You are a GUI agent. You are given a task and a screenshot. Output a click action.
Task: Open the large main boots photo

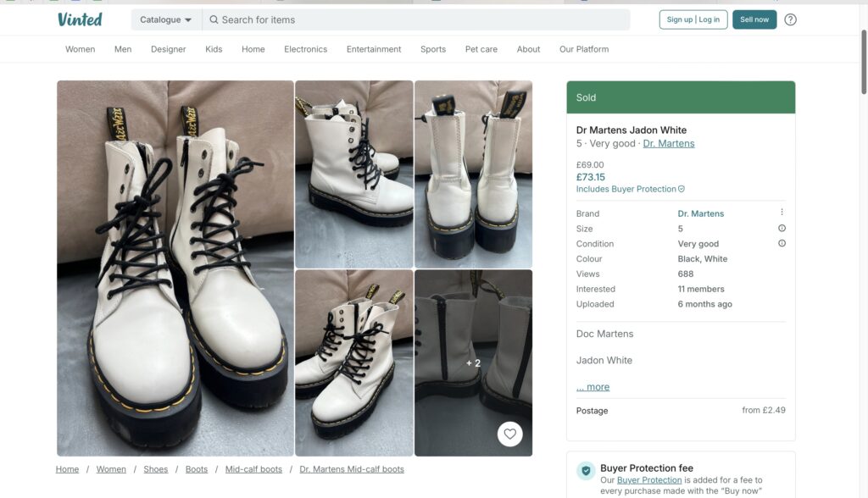175,268
